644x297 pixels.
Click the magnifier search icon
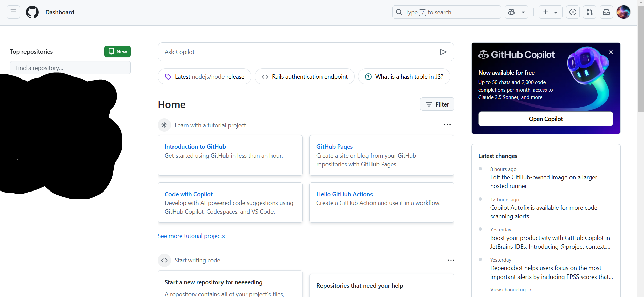tap(399, 12)
